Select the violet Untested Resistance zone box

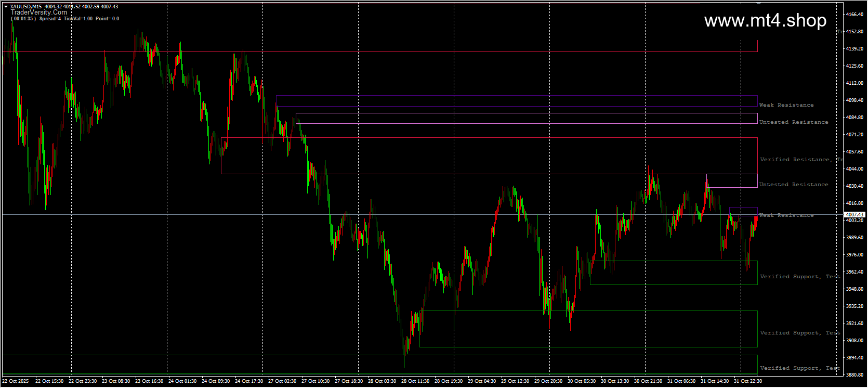click(x=732, y=180)
